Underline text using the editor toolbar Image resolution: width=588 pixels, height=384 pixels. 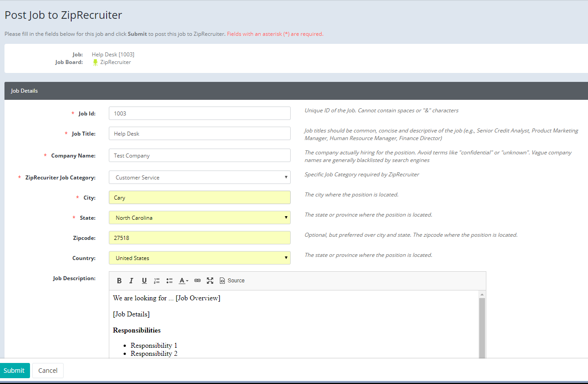click(x=144, y=281)
